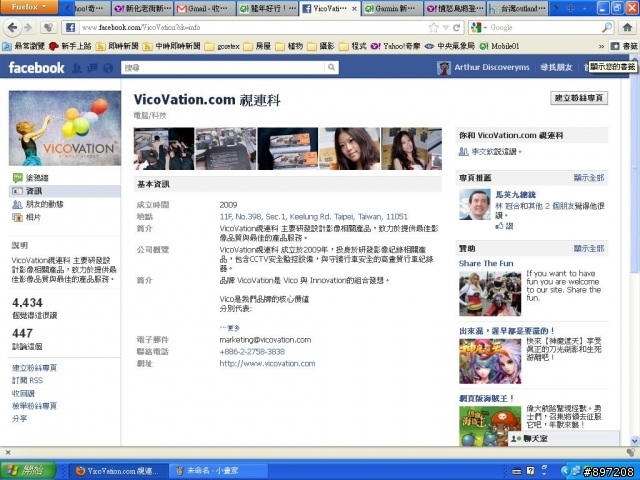The height and width of the screenshot is (480, 640).
Task: Switch to the Garmin tab
Action: 392,8
